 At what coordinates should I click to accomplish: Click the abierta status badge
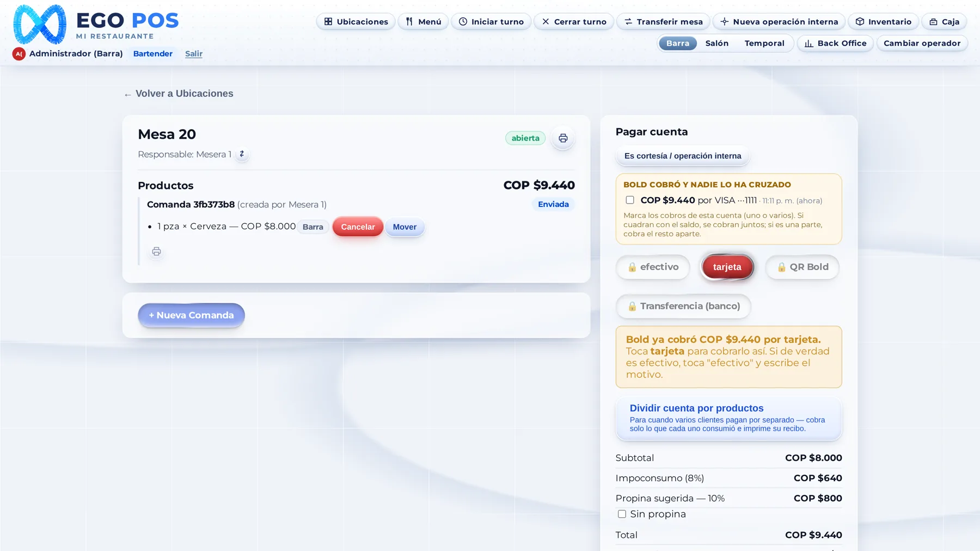point(525,138)
